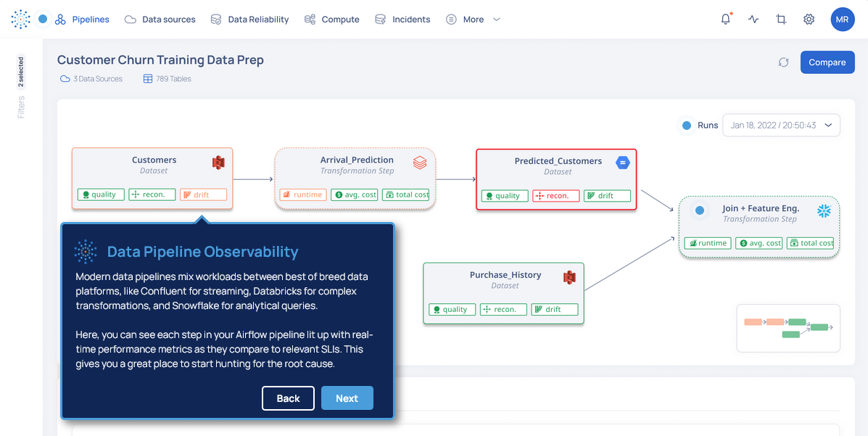Click the table icon beside 789 Tables
The height and width of the screenshot is (436, 868).
[148, 79]
